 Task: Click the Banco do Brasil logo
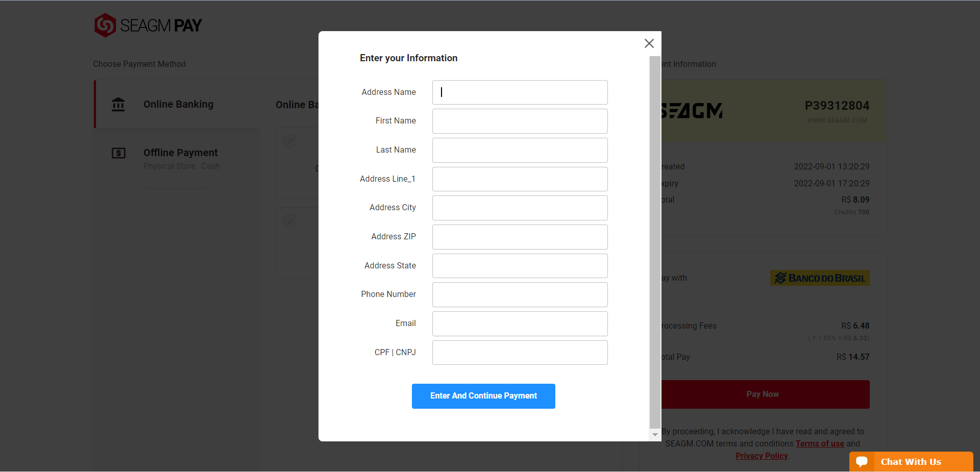coord(820,278)
